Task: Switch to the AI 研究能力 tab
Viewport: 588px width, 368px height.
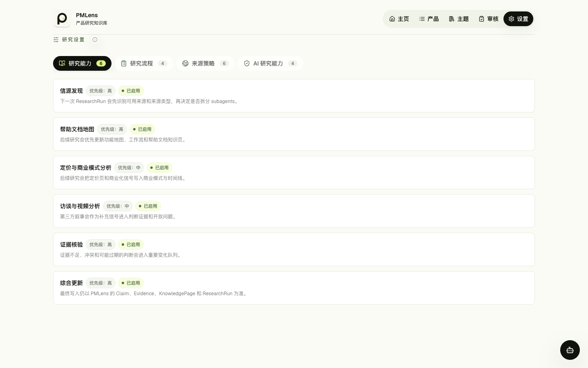Action: pyautogui.click(x=270, y=63)
